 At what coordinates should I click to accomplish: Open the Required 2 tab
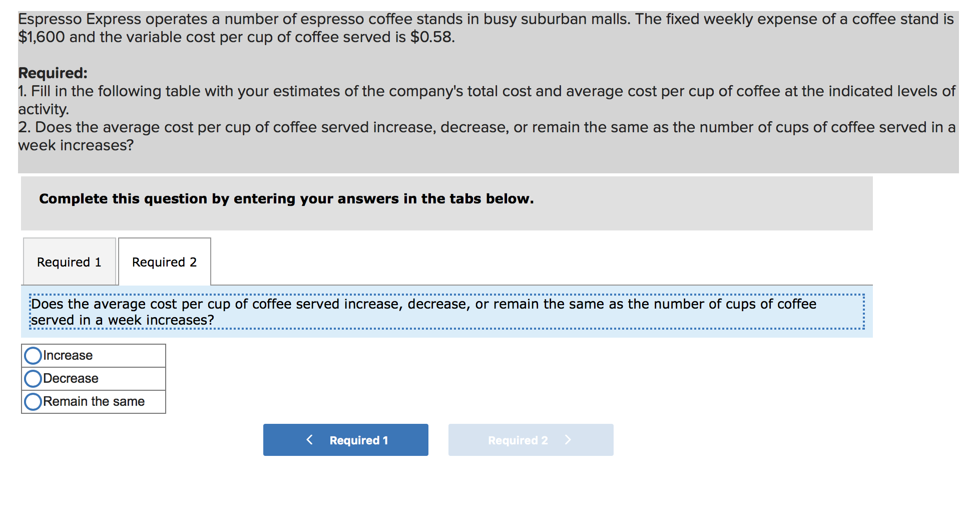164,262
